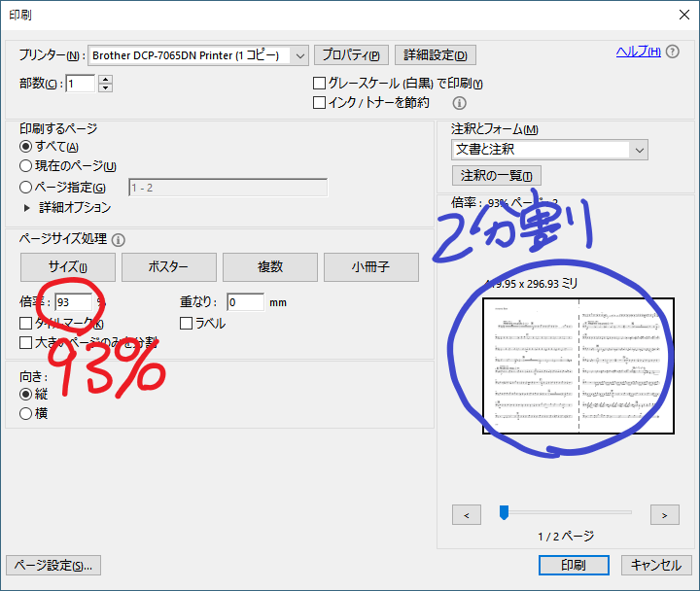Select the 現在のページ radio button
Screen dimensions: 700x591
26,166
